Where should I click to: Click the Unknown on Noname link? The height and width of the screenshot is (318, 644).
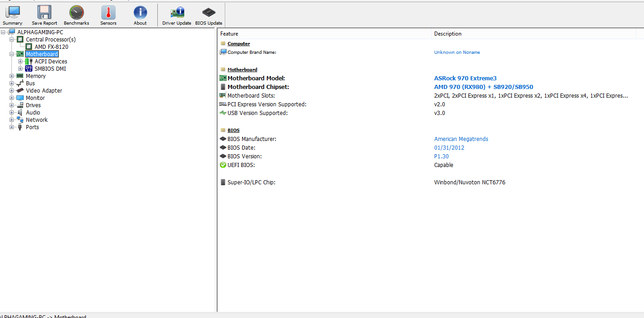[457, 52]
